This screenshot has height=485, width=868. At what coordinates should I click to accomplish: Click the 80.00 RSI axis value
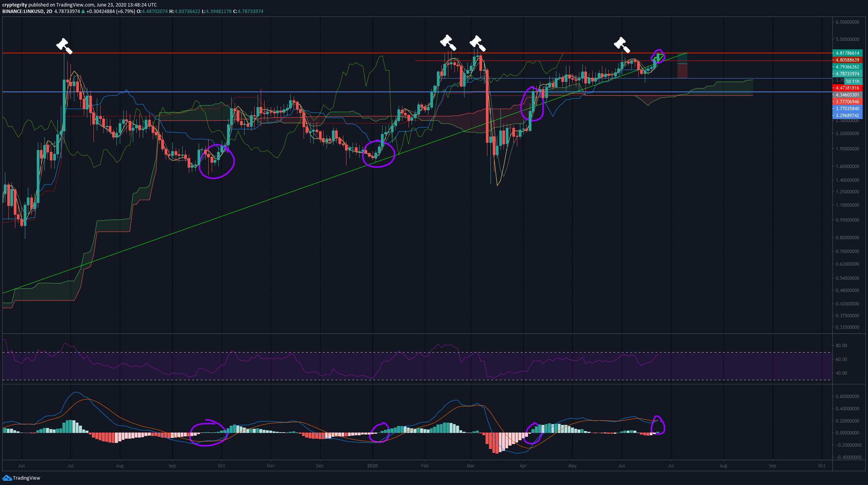point(841,346)
